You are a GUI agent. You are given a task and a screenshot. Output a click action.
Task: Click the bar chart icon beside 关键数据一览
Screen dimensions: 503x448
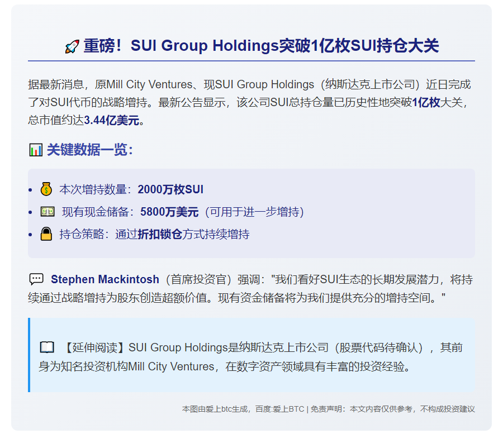(35, 150)
